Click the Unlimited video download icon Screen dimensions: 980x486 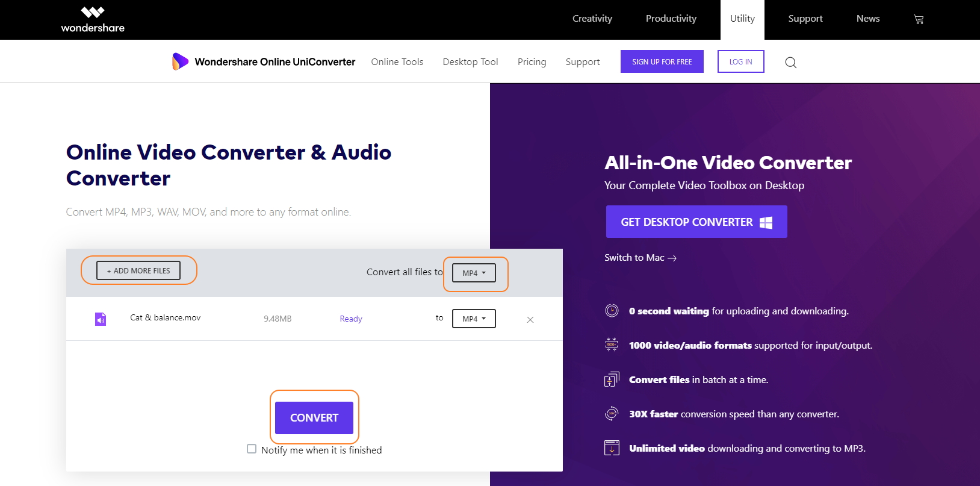[612, 448]
